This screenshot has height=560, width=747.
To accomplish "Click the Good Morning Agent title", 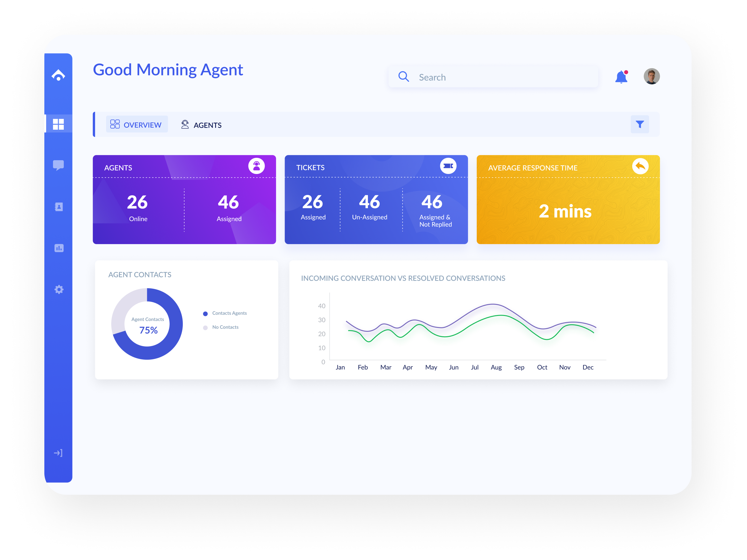I will click(x=168, y=70).
